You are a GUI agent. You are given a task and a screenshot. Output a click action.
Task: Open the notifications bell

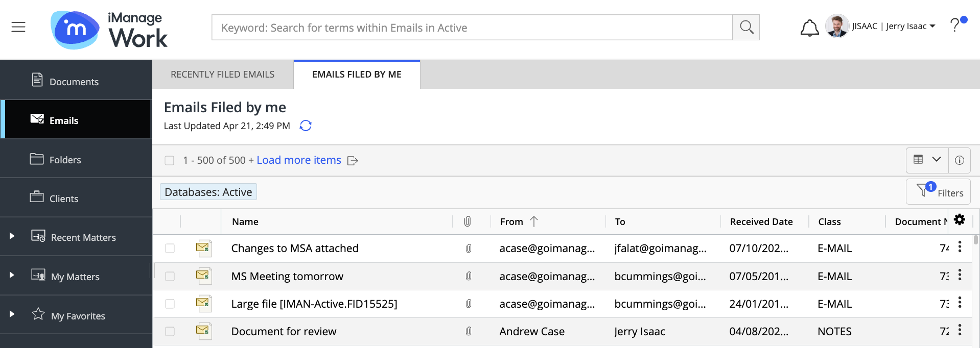coord(809,28)
